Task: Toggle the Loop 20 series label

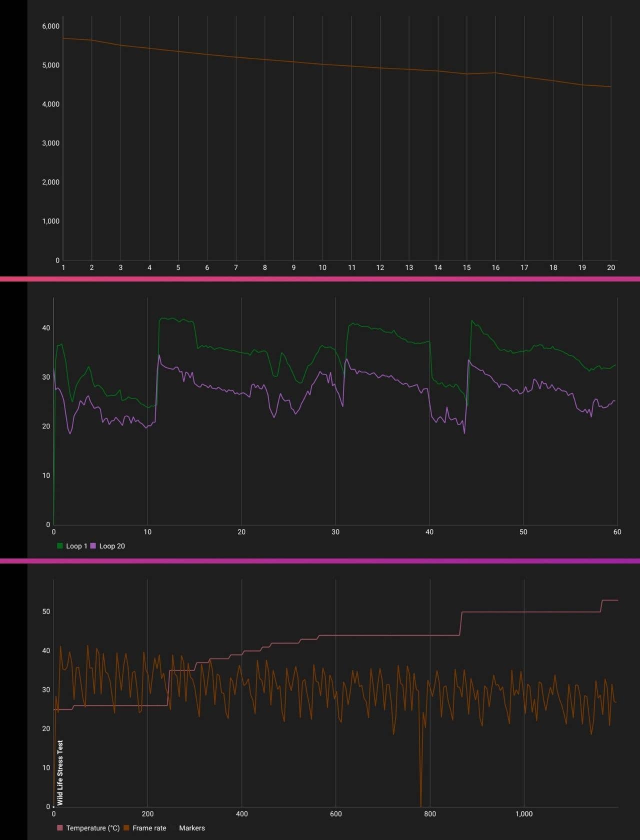Action: pos(112,546)
